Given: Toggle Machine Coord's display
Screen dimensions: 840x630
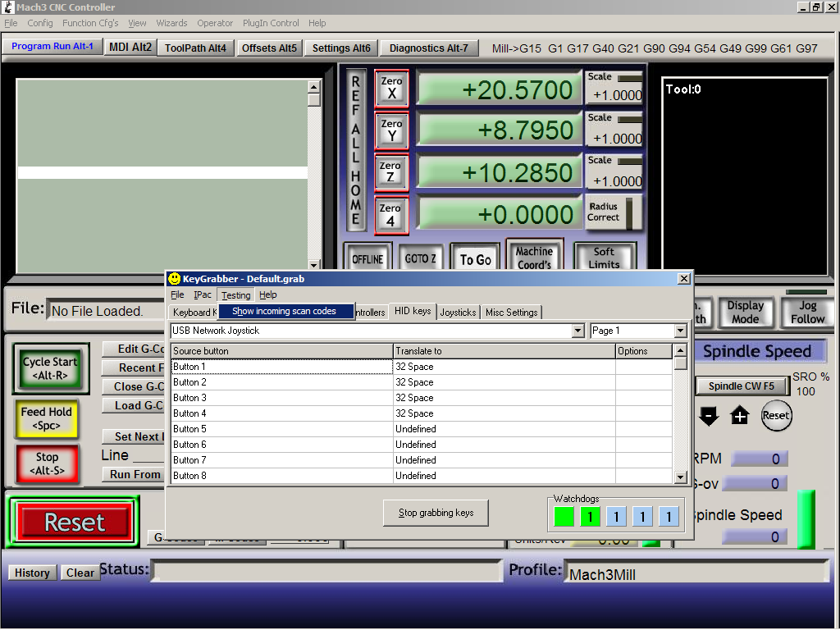Looking at the screenshot, I should tap(534, 256).
